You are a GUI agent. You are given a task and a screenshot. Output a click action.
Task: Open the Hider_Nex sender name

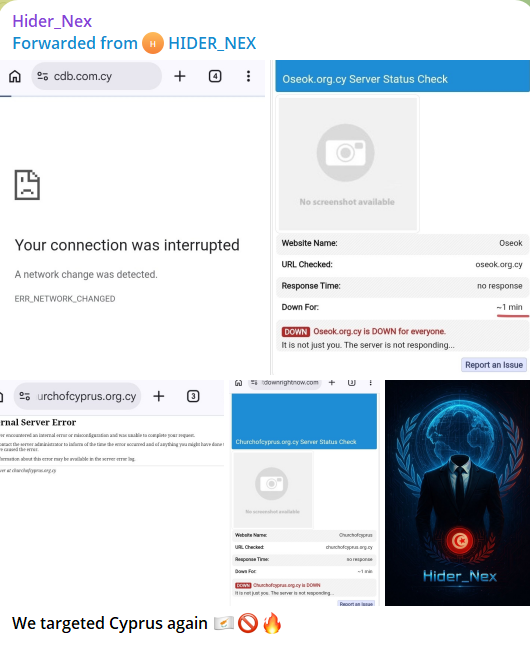click(52, 21)
